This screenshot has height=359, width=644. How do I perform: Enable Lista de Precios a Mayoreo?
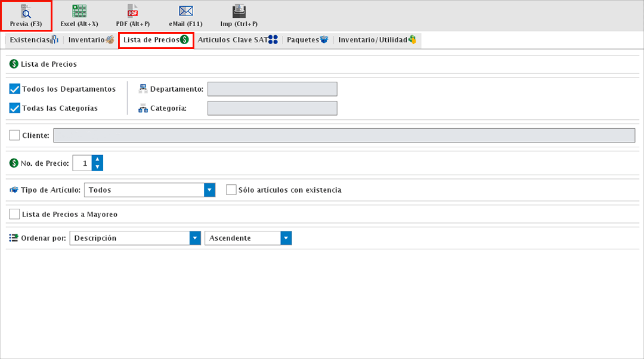(15, 214)
